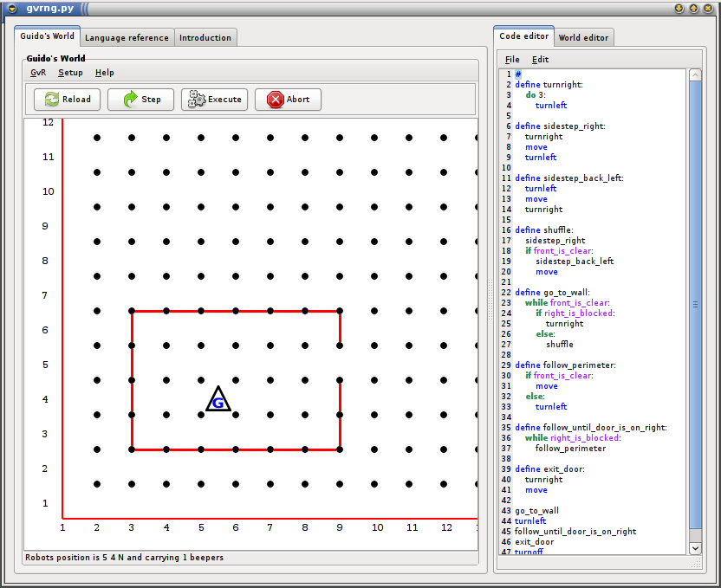
Task: Open the GvR menu
Action: tap(38, 73)
